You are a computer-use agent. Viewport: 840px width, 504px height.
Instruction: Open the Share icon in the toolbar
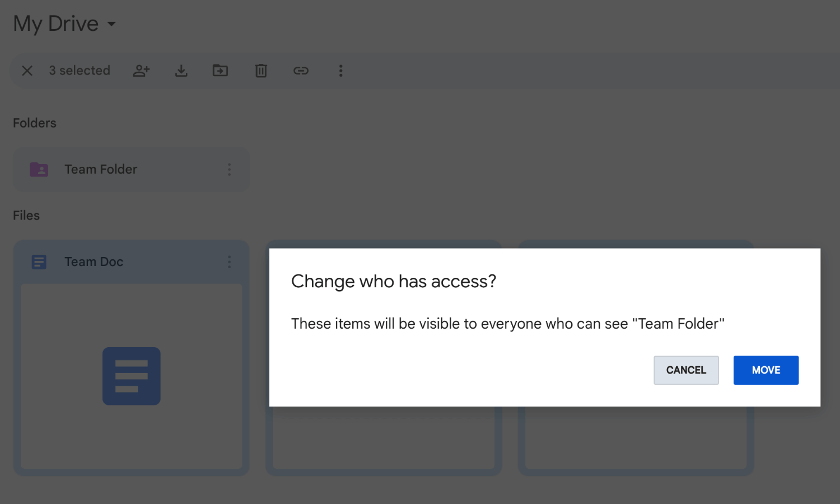(141, 71)
